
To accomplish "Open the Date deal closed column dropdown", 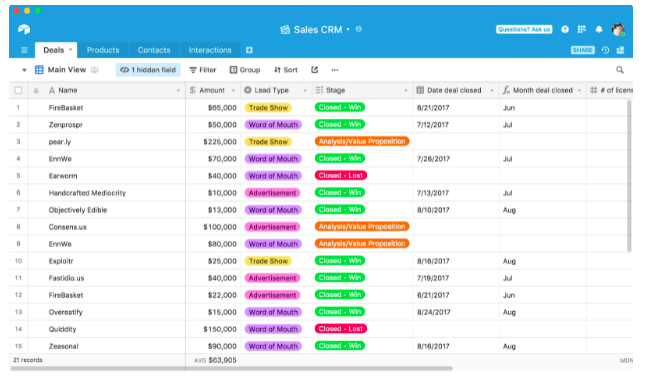I will click(x=492, y=90).
